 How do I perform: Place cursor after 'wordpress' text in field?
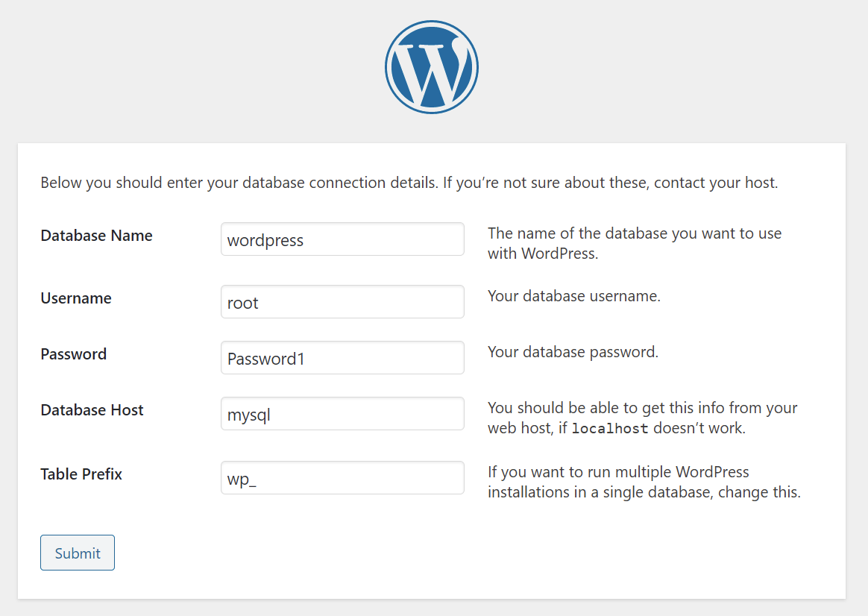coord(304,240)
